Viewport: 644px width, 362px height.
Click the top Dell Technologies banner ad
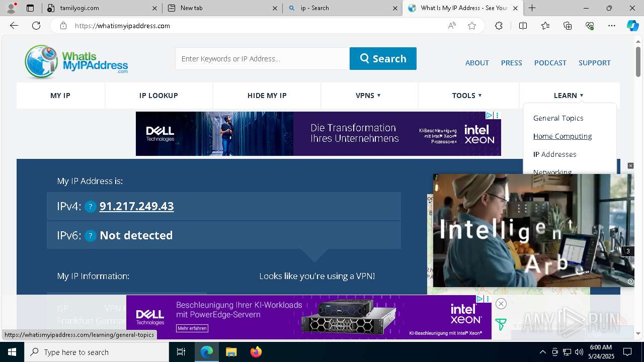(x=318, y=134)
